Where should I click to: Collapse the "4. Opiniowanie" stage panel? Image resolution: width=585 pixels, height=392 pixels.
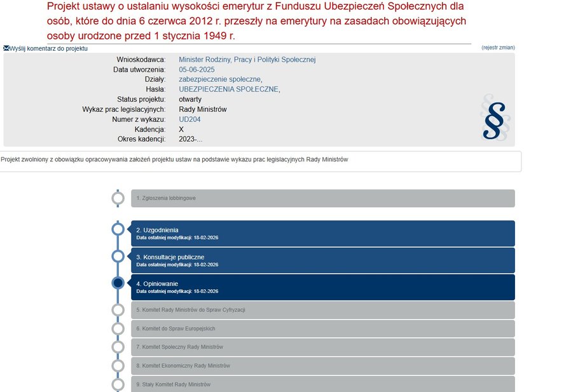coord(318,287)
